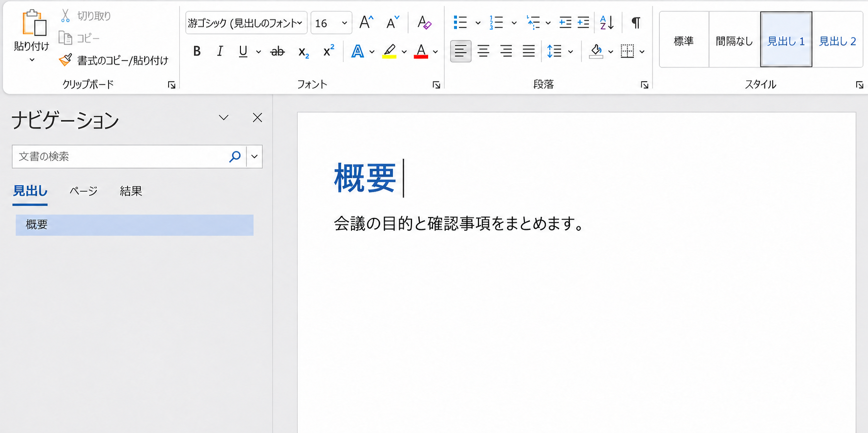The height and width of the screenshot is (433, 868).
Task: Apply the red font color
Action: [x=421, y=51]
